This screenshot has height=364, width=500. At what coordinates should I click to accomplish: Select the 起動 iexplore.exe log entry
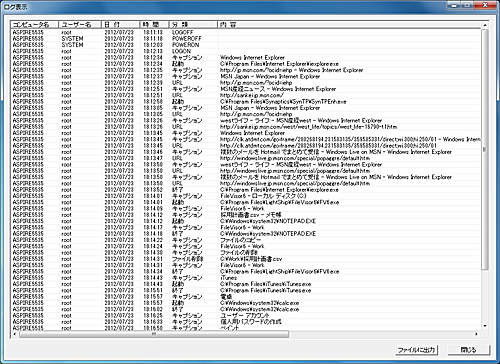point(246,64)
